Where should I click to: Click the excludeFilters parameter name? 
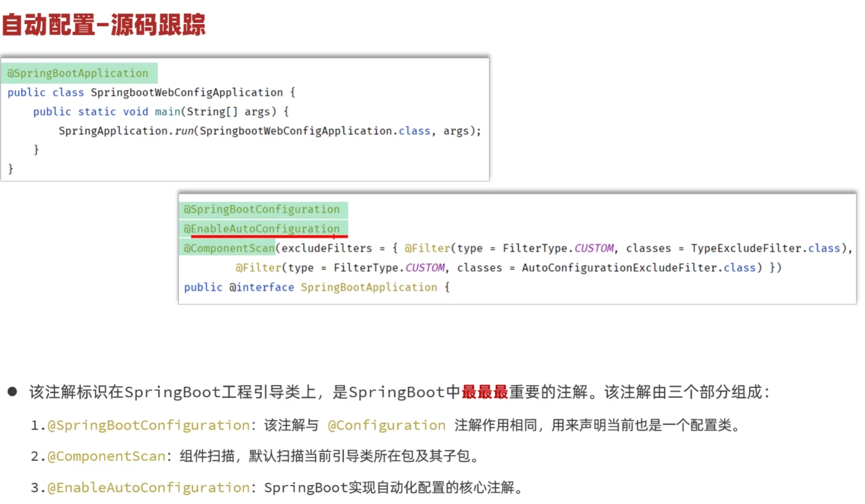[327, 248]
